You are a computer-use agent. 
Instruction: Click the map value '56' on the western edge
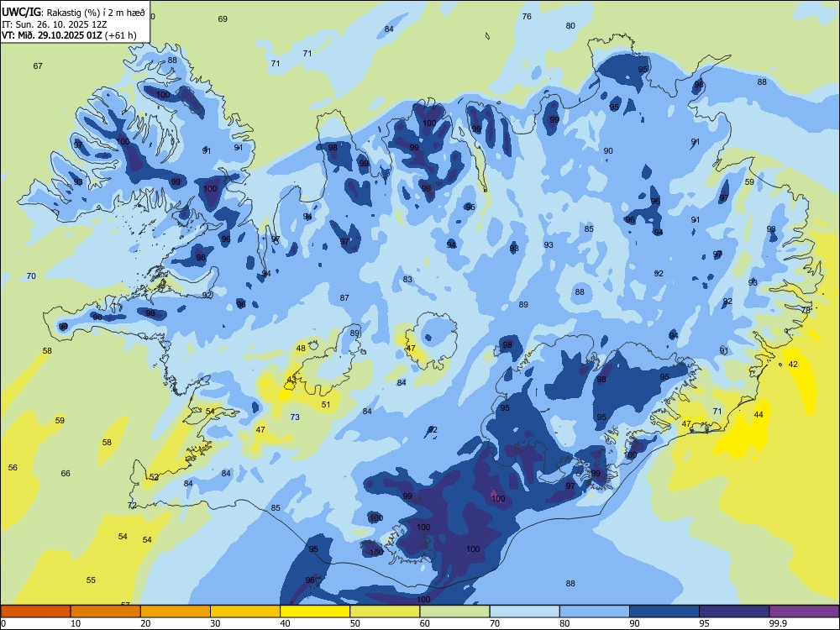coord(13,468)
